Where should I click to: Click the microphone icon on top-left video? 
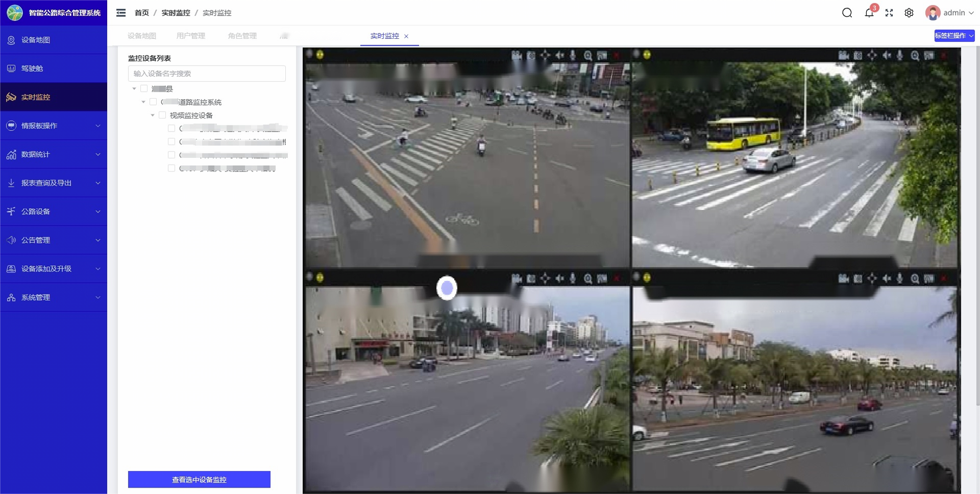coord(573,55)
